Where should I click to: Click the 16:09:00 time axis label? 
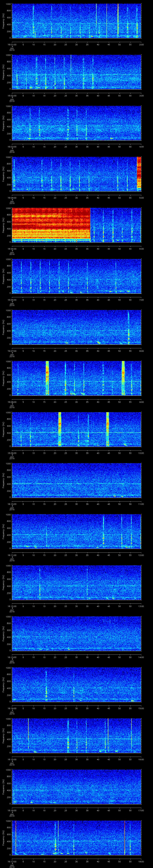click(12, 453)
